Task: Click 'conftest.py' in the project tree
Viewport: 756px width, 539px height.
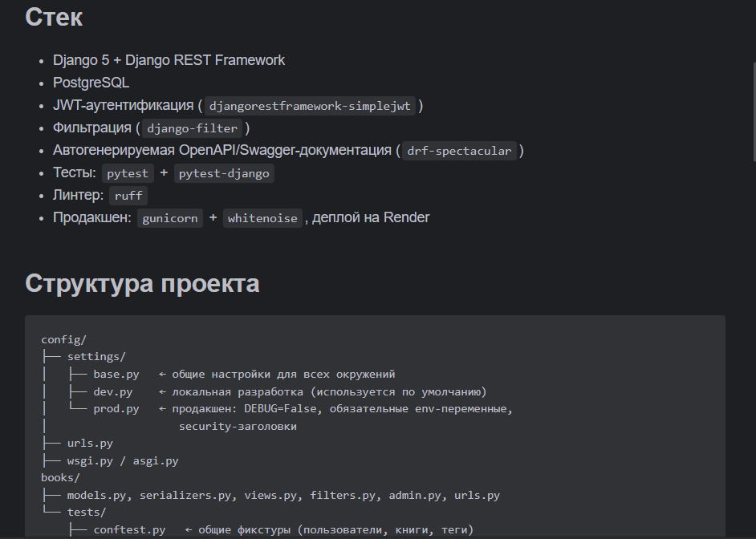Action: [x=129, y=530]
